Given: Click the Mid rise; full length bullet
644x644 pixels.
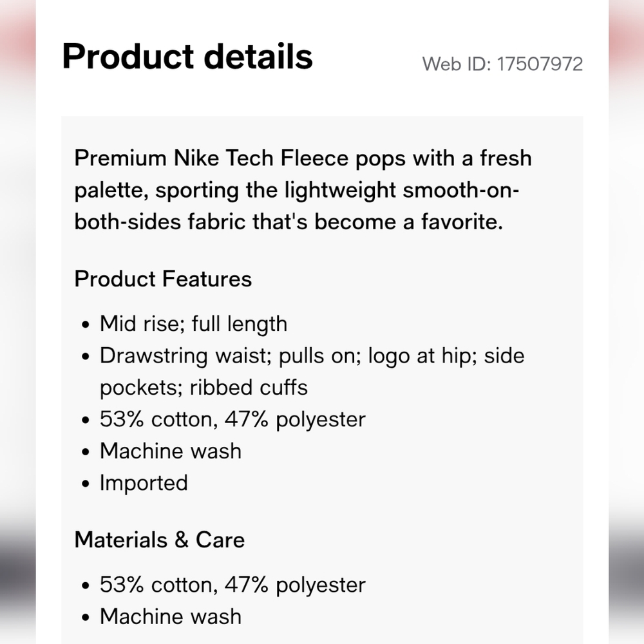Looking at the screenshot, I should [193, 323].
